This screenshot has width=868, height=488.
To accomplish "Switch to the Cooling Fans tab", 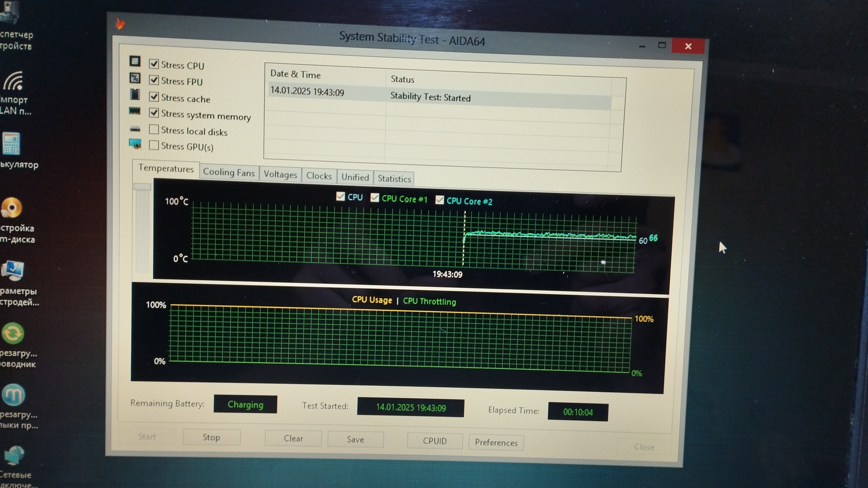I will [x=229, y=172].
